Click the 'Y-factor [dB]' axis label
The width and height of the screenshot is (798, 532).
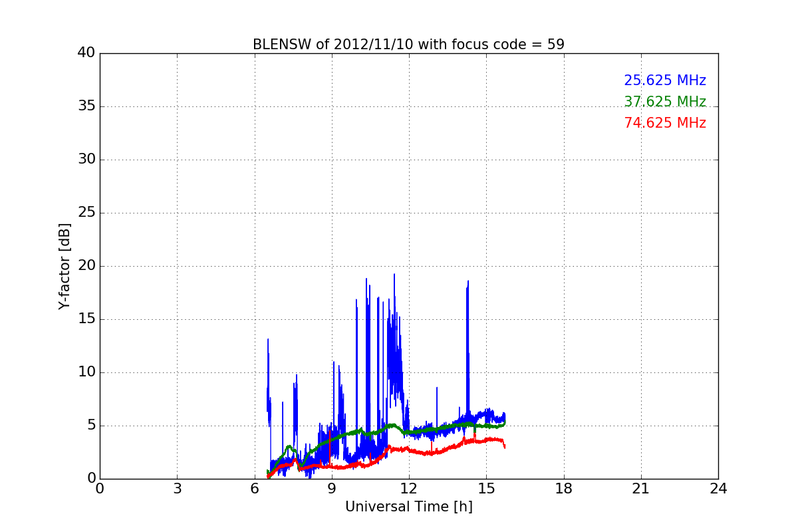coord(65,266)
